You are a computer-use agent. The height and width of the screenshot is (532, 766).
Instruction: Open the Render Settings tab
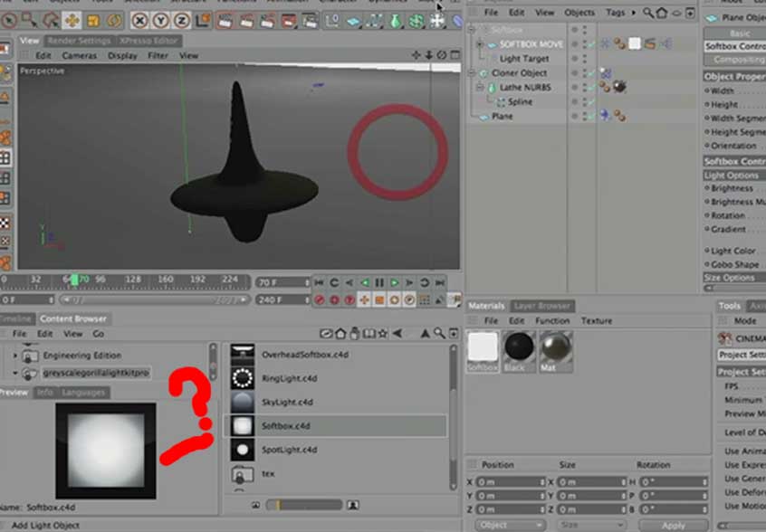point(80,41)
